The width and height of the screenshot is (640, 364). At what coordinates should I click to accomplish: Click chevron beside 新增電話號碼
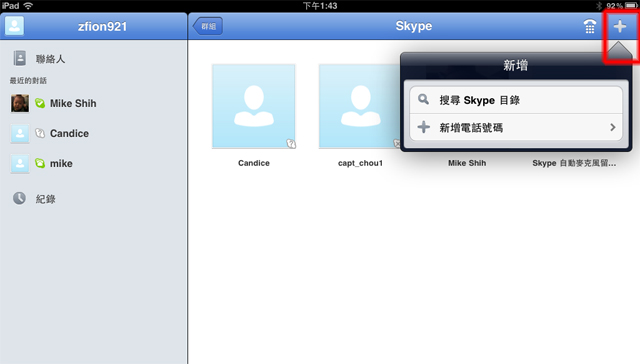tap(612, 127)
